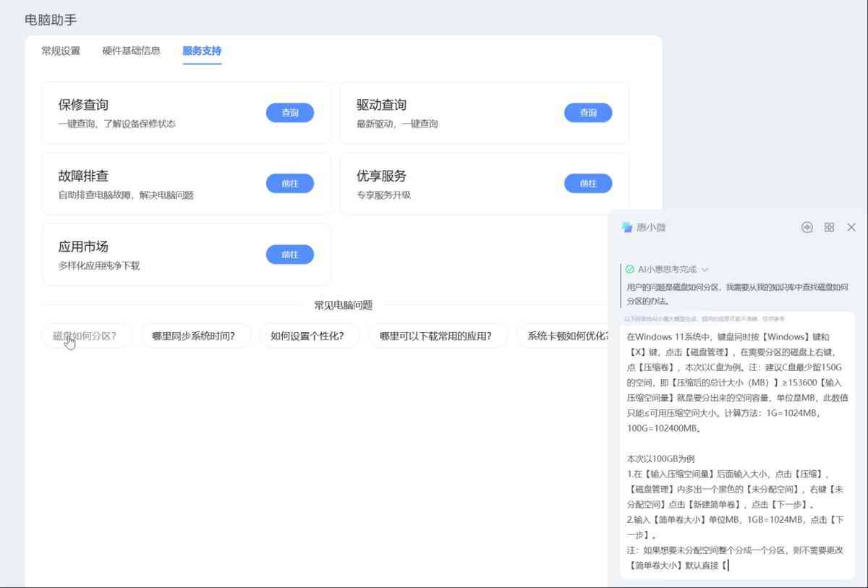Image resolution: width=868 pixels, height=588 pixels.
Task: Open 优享服务 via its 前往 button
Action: [x=588, y=184]
